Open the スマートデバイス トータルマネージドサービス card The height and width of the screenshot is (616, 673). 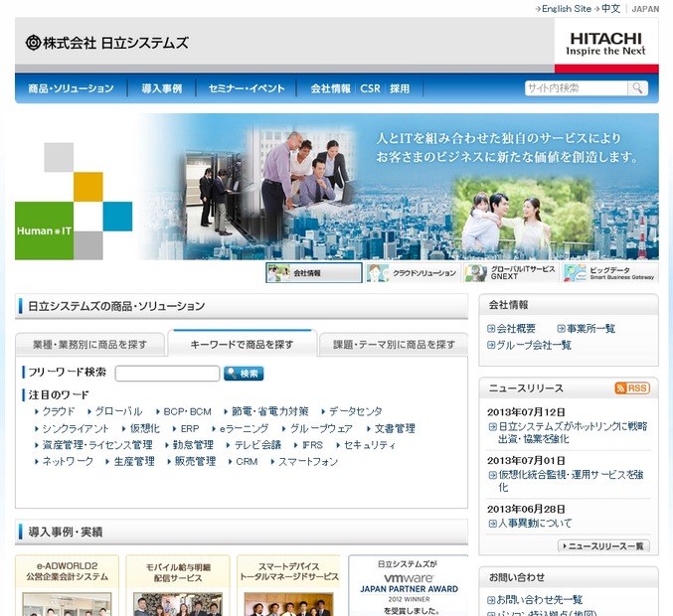[x=289, y=585]
